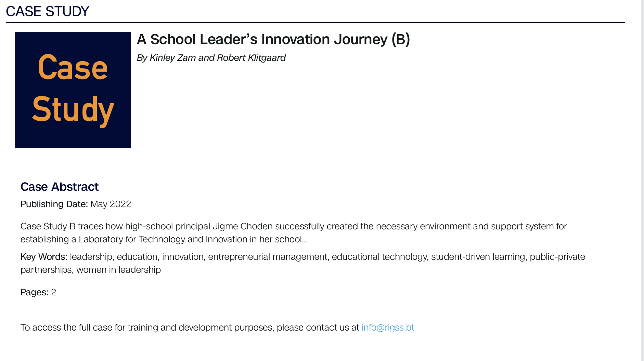Click the title 'A School Leader's Innovation Journey (B)'

tap(273, 39)
